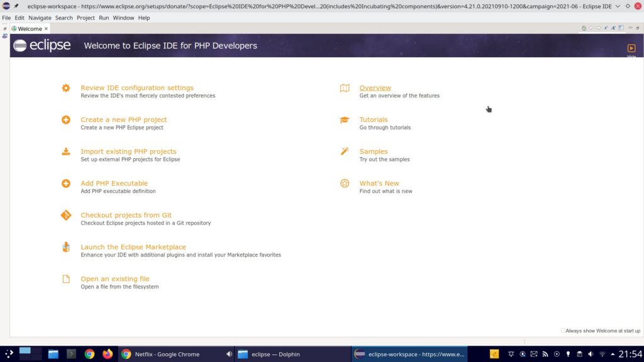Screen dimensions: 644x362
Task: Click Import existing PHP projects link
Action: pyautogui.click(x=128, y=151)
